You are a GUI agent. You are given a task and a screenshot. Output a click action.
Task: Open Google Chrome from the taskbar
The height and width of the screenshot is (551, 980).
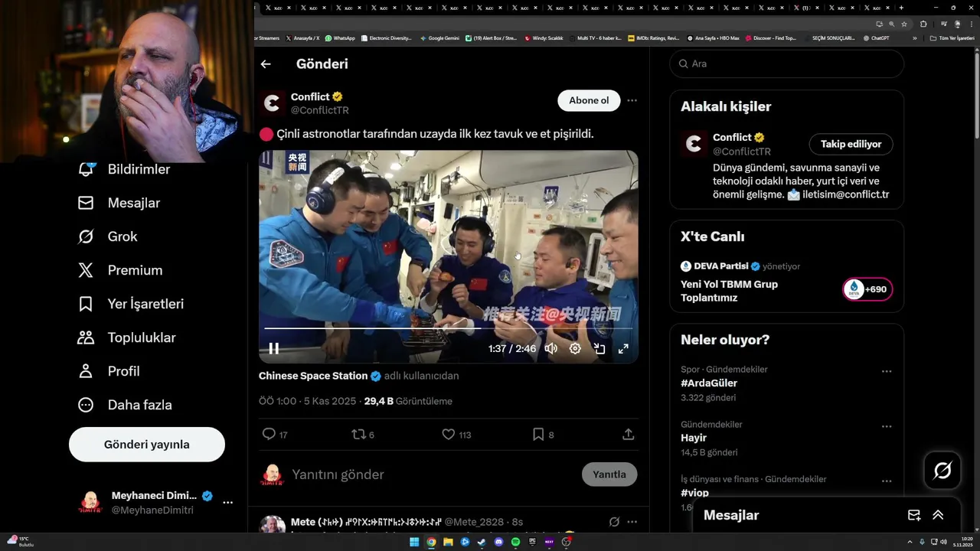point(431,542)
